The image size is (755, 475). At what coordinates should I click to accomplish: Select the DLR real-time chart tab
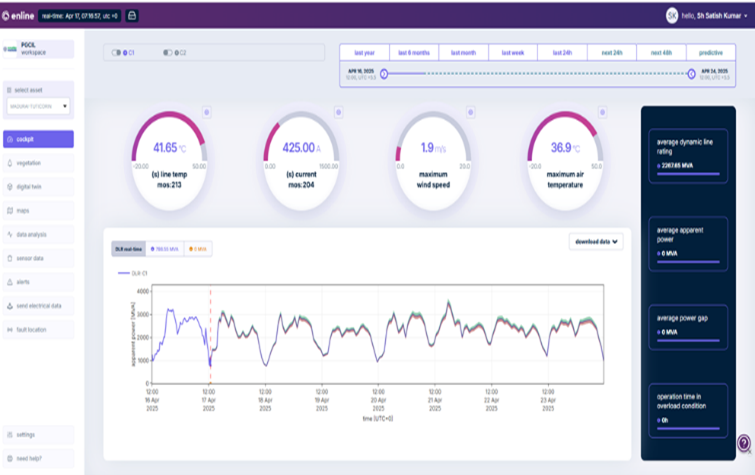[128, 248]
